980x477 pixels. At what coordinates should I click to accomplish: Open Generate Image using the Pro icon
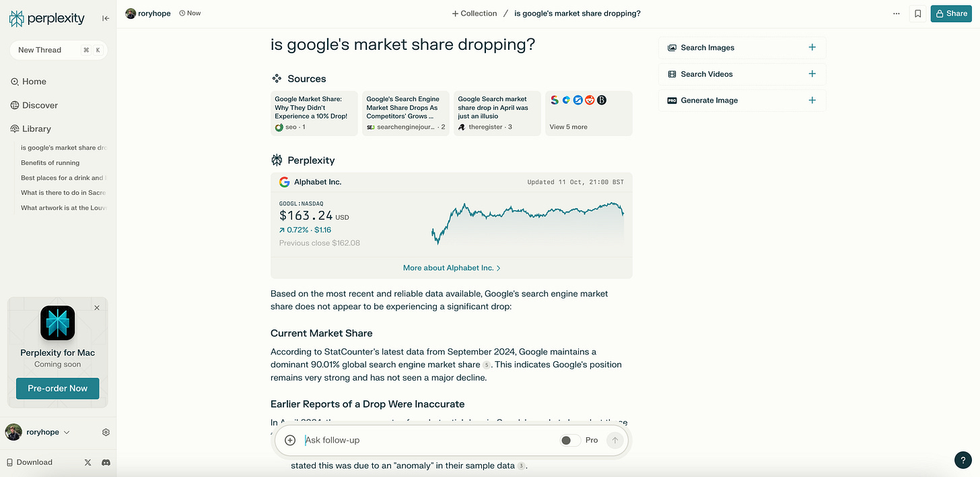(672, 100)
